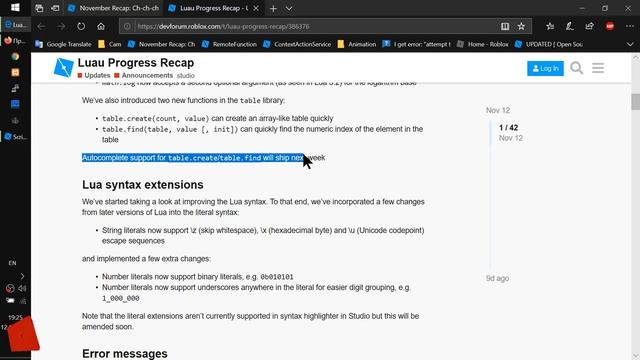Click the studio tag
The width and height of the screenshot is (640, 360).
(185, 76)
